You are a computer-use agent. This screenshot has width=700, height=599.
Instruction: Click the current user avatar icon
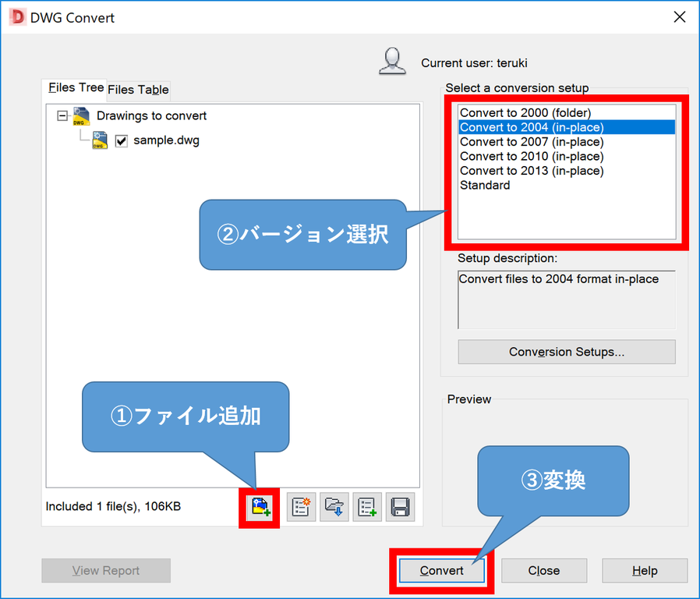click(392, 61)
